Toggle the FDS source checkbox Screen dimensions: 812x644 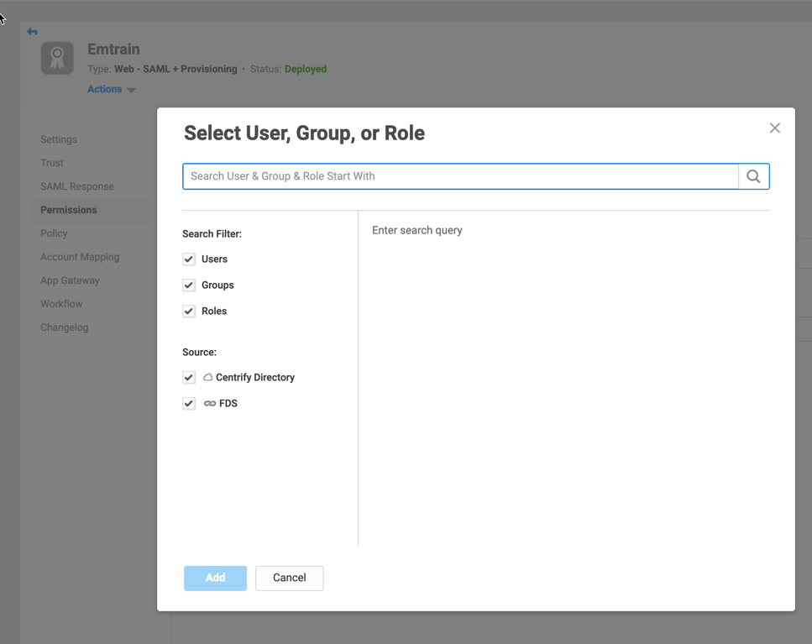tap(189, 404)
